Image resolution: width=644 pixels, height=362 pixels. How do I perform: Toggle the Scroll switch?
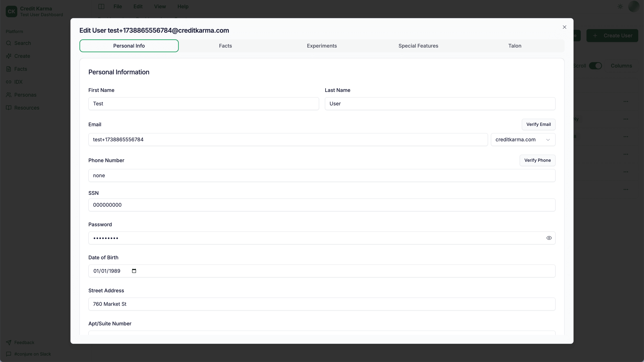tap(596, 66)
